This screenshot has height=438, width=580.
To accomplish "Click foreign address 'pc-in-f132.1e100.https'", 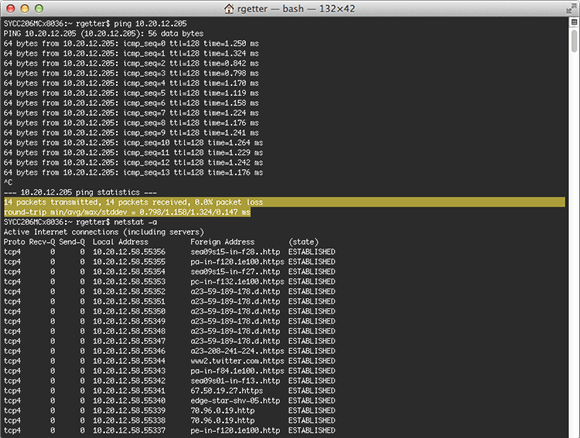I will [x=237, y=282].
